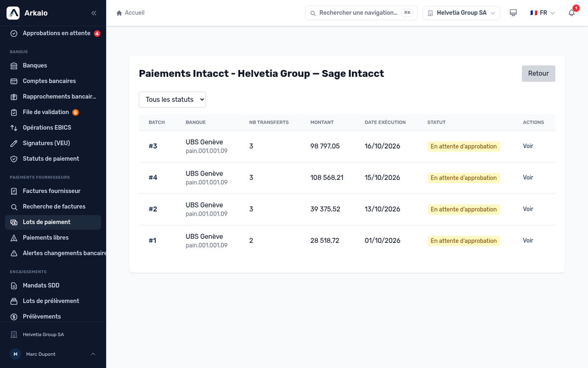Click the Banques building icon

tap(14, 66)
